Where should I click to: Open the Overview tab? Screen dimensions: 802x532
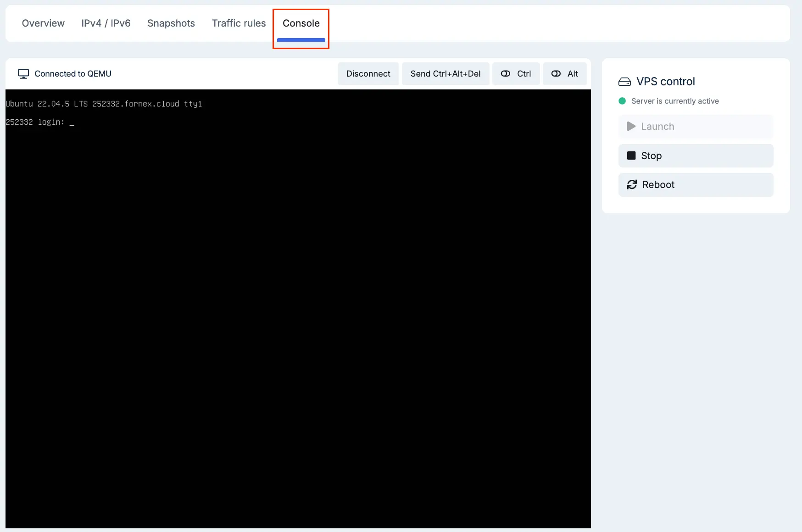43,23
